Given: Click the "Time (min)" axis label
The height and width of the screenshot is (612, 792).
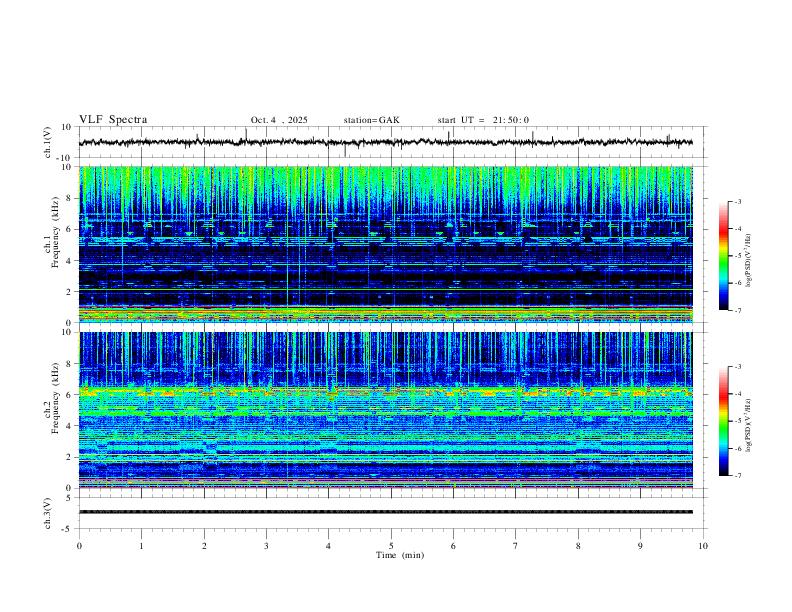Looking at the screenshot, I should [400, 555].
